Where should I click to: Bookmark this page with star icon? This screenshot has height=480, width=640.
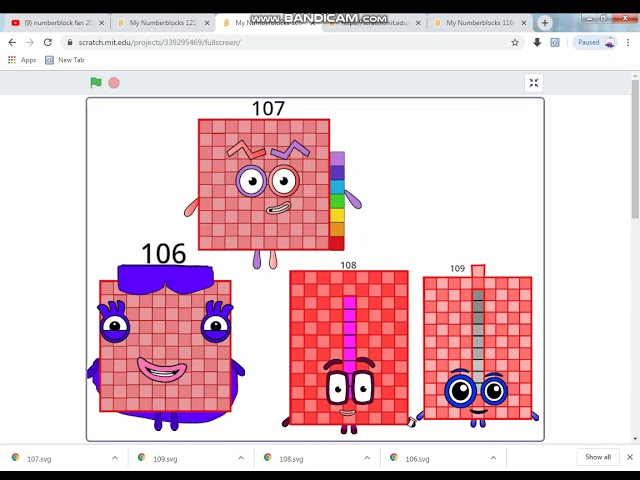click(x=515, y=42)
